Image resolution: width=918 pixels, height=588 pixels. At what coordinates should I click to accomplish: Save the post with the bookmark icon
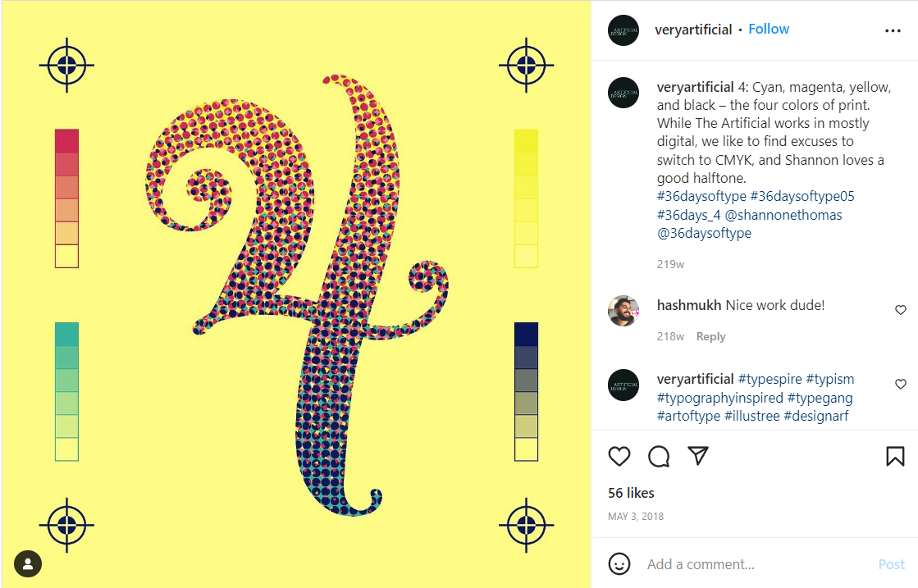(x=894, y=456)
